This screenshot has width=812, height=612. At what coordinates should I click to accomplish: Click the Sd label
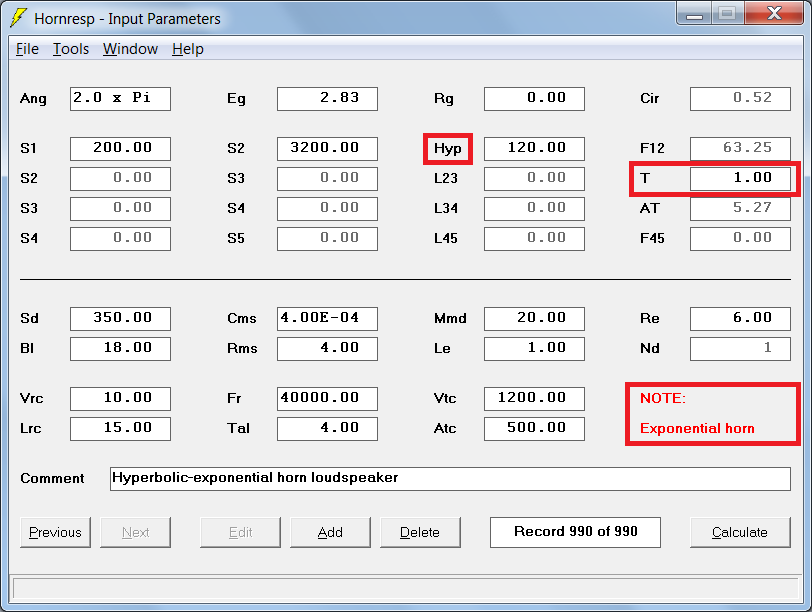30,319
